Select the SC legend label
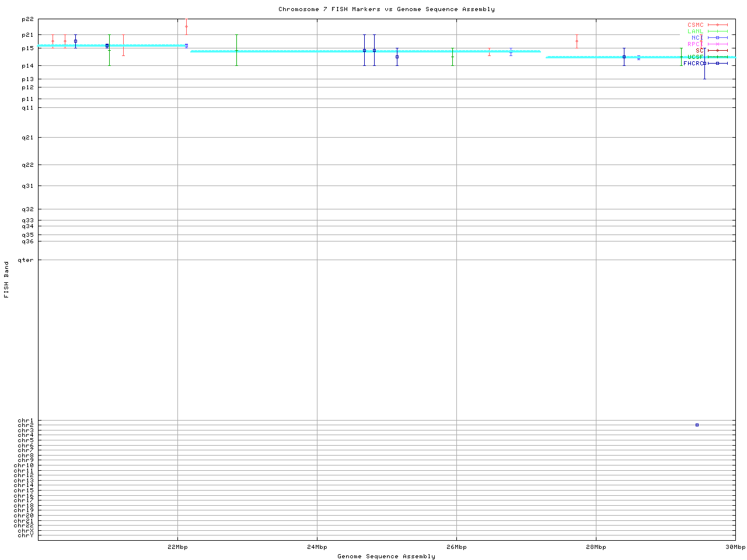 (700, 51)
